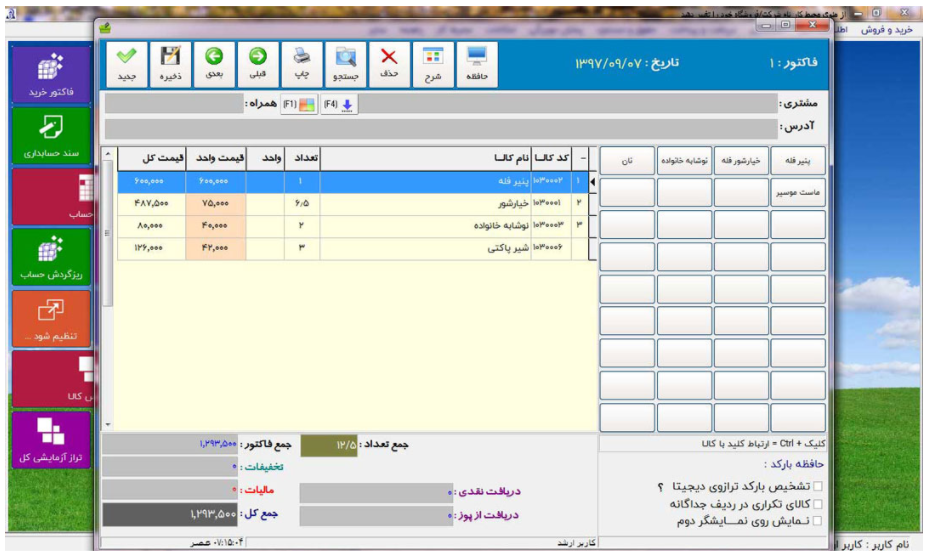Viewport: 932px width, 559px height.
Task: Click the F4 download arrow button
Action: pos(339,104)
